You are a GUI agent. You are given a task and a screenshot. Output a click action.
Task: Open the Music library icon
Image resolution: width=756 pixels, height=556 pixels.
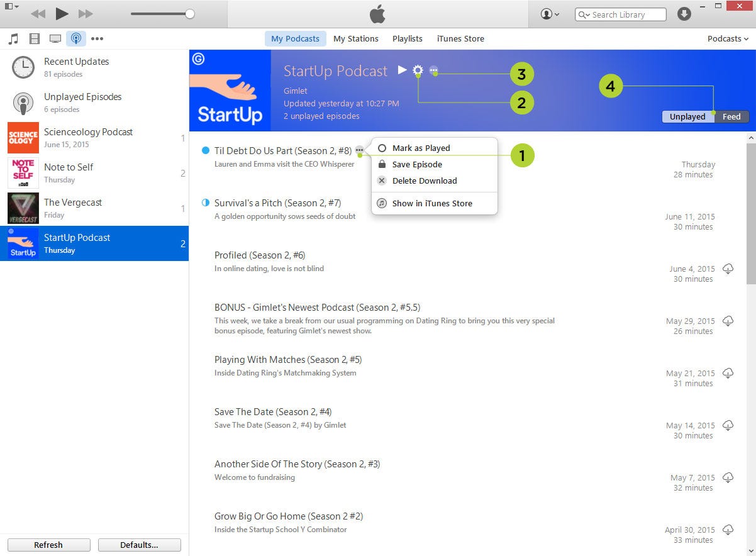coord(13,39)
